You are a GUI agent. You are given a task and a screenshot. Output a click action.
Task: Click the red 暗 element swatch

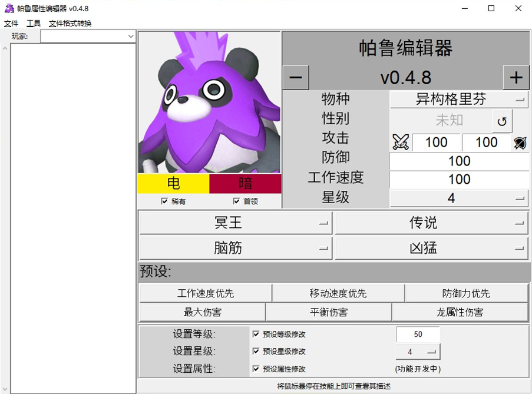click(245, 183)
